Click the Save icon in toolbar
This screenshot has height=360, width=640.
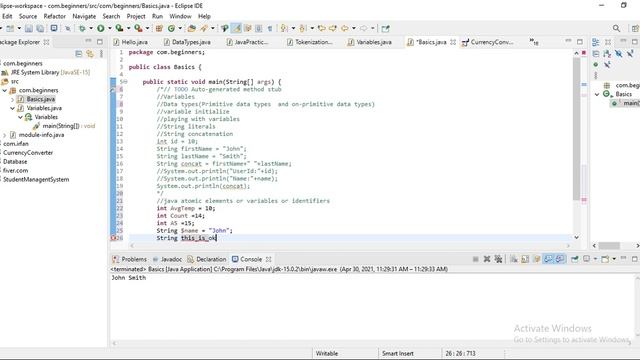pos(29,29)
